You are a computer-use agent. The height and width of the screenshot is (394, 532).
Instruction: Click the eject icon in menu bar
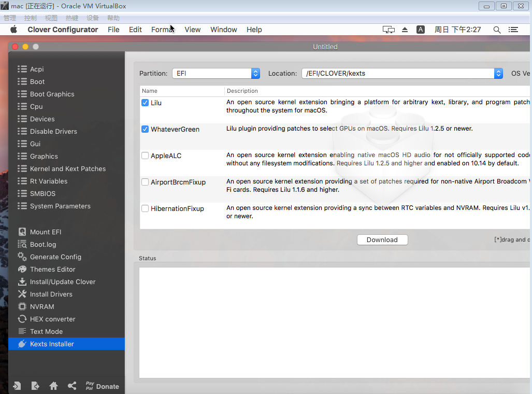(405, 30)
